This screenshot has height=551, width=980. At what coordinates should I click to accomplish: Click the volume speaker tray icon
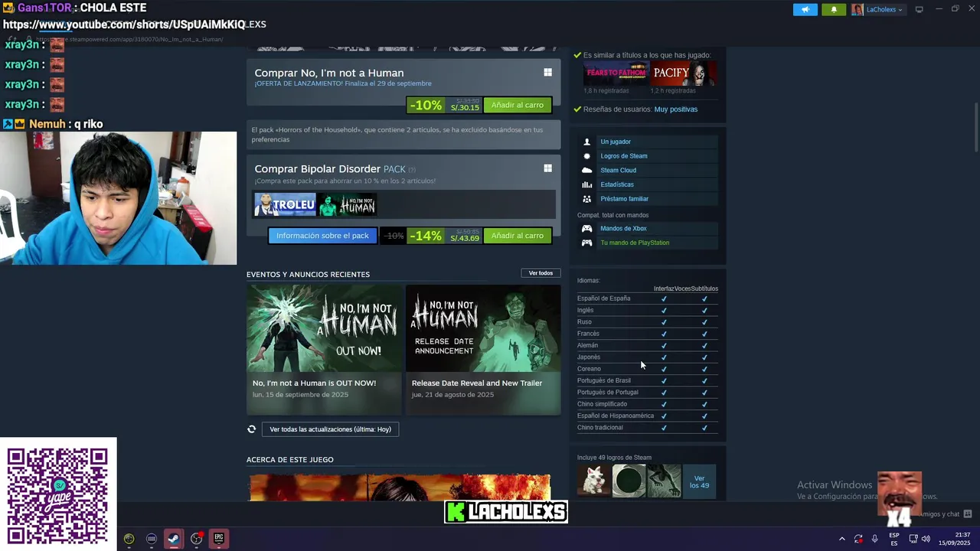pos(926,539)
